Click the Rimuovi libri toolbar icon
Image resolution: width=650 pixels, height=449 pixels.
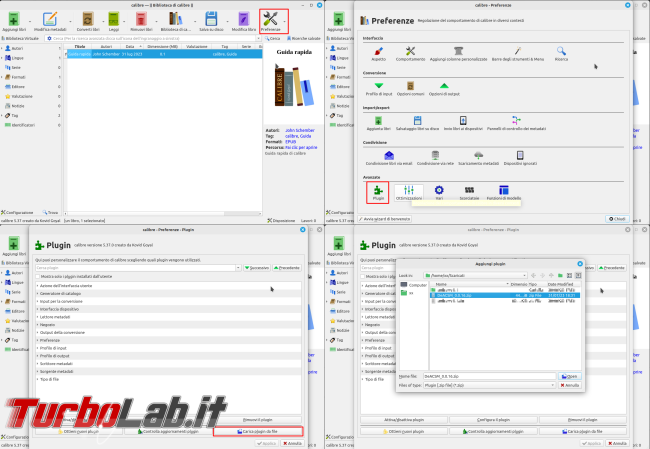141,22
